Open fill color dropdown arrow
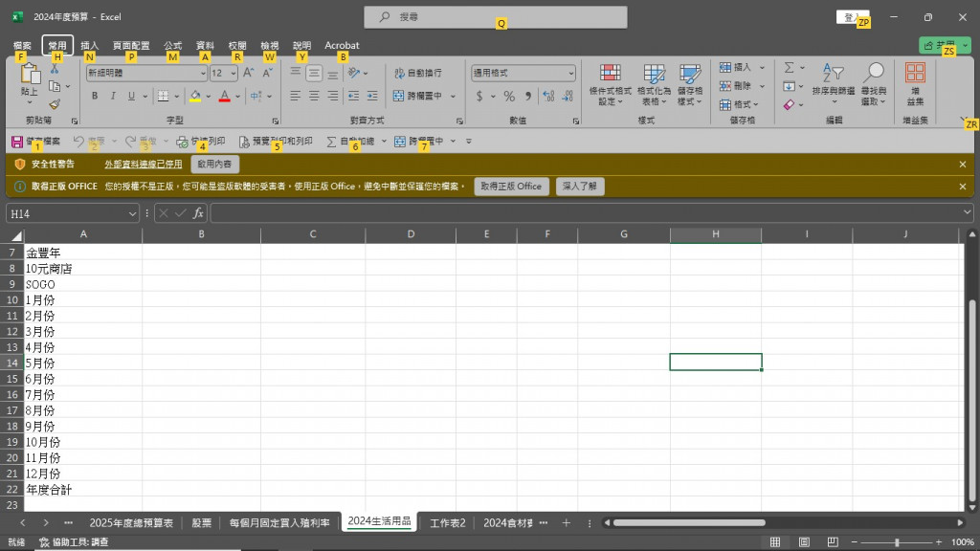This screenshot has width=980, height=551. (208, 97)
